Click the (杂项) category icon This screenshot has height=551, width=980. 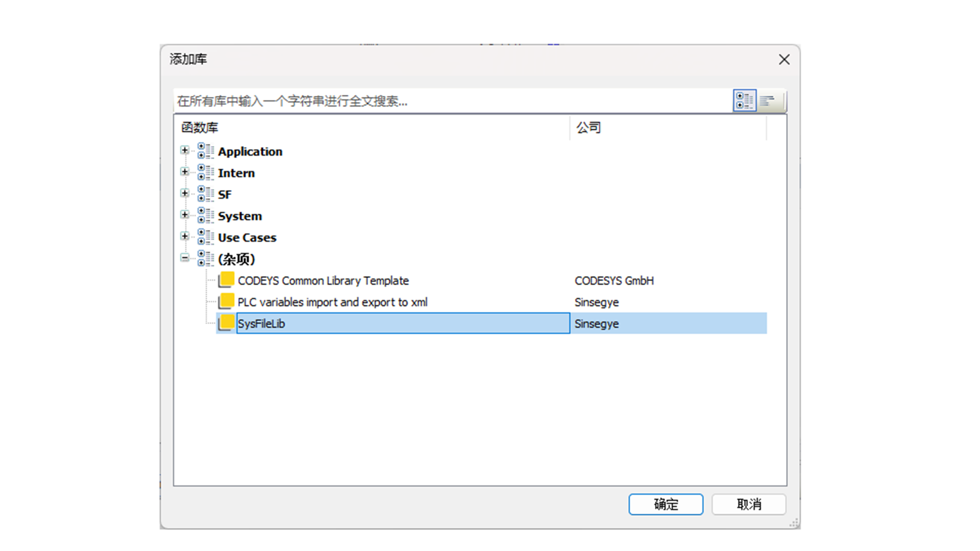tap(206, 258)
